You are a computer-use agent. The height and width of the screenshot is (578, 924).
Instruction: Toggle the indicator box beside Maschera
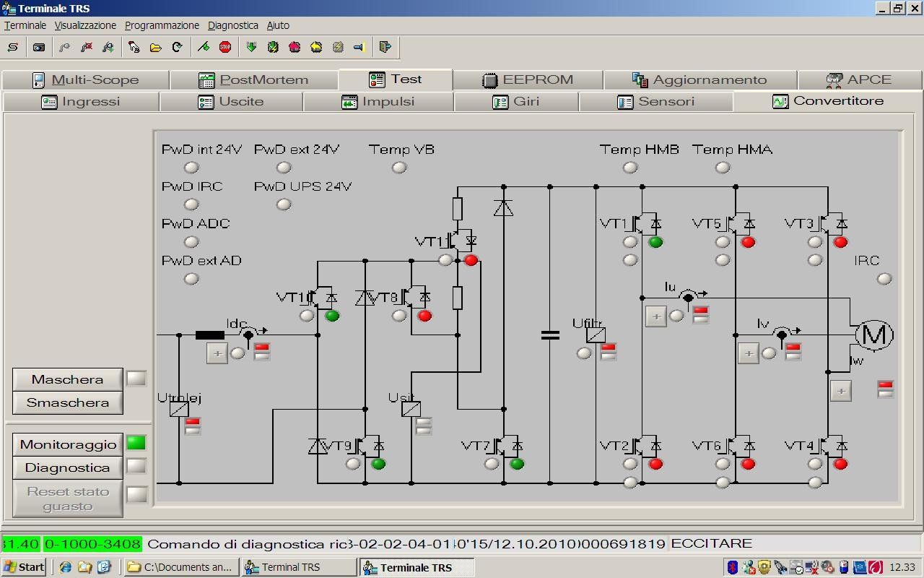(136, 378)
